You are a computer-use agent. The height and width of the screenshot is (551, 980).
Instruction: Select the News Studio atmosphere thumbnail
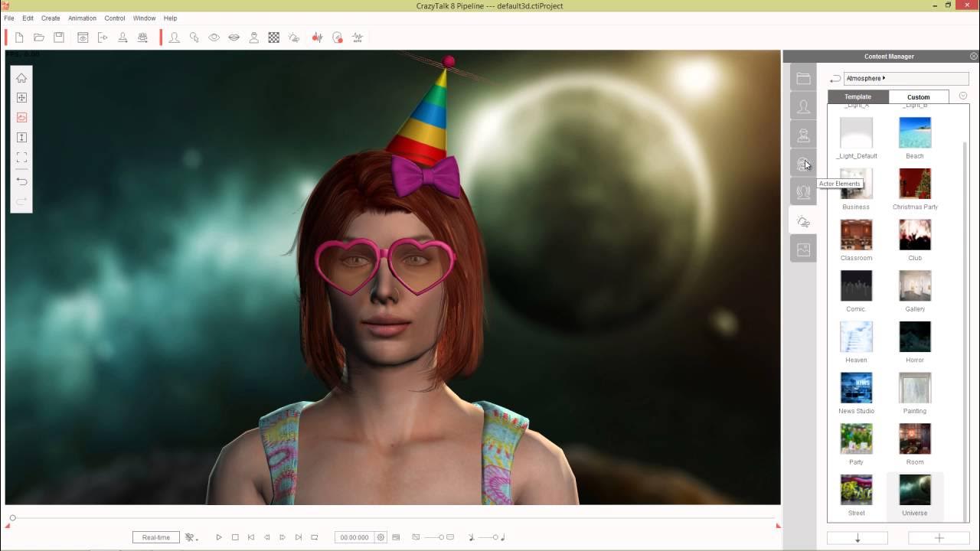click(856, 388)
